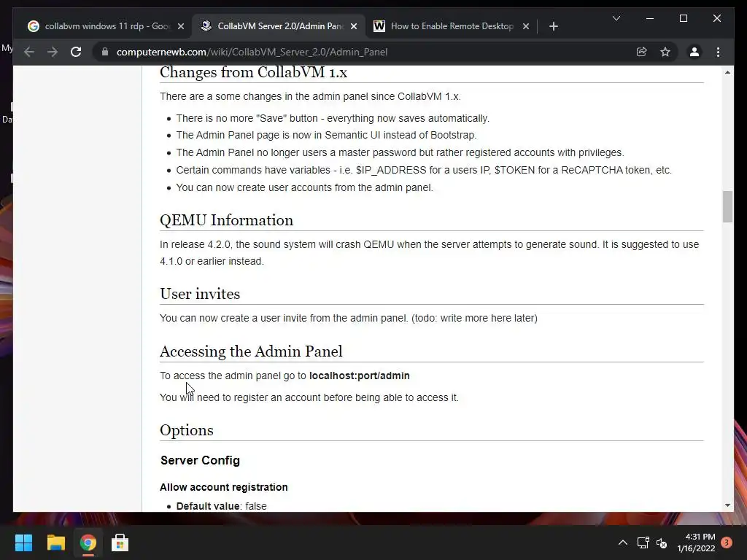Reload the Admin Panel wiki page

pos(76,52)
